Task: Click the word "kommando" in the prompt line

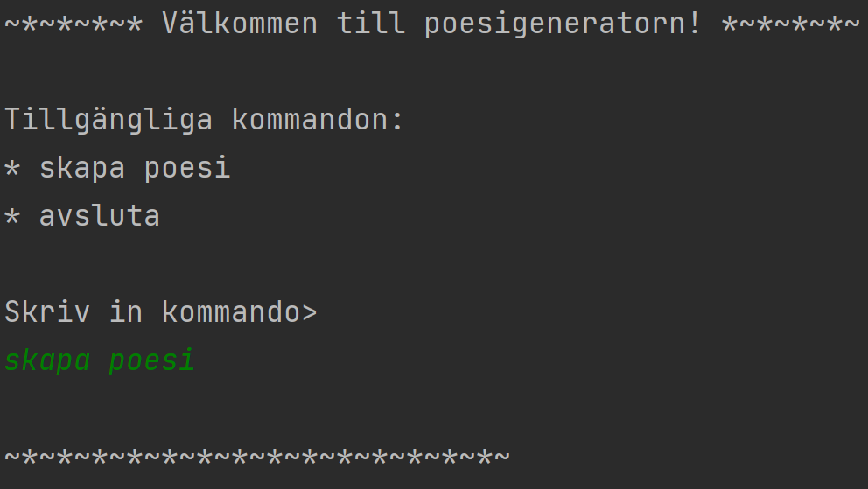Action: (x=230, y=312)
